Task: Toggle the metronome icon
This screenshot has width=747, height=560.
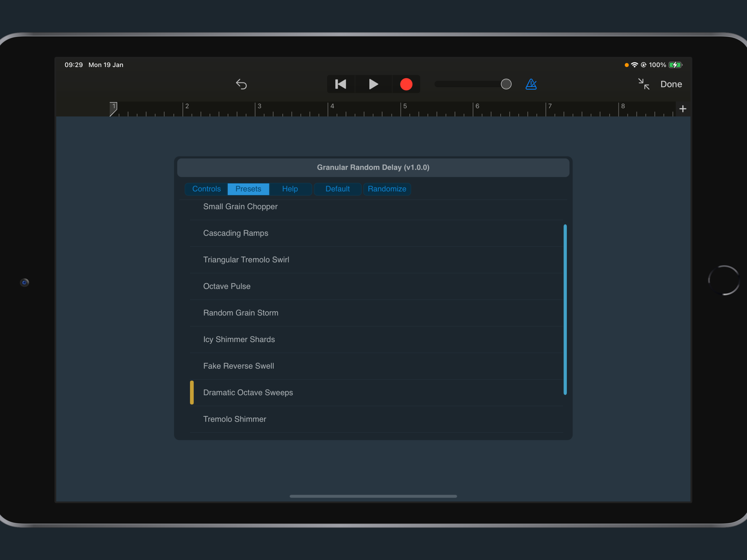Action: click(x=531, y=84)
